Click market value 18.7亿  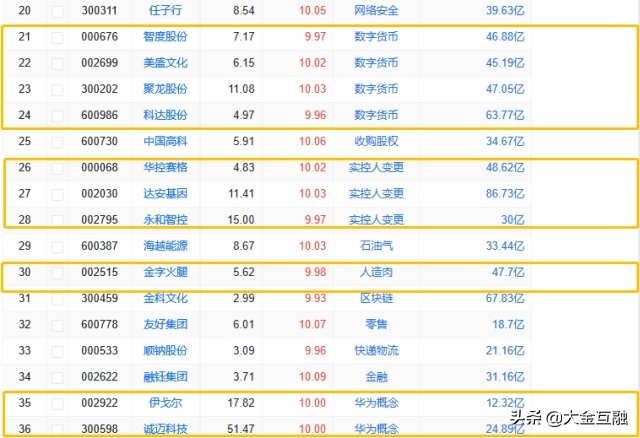(x=508, y=324)
